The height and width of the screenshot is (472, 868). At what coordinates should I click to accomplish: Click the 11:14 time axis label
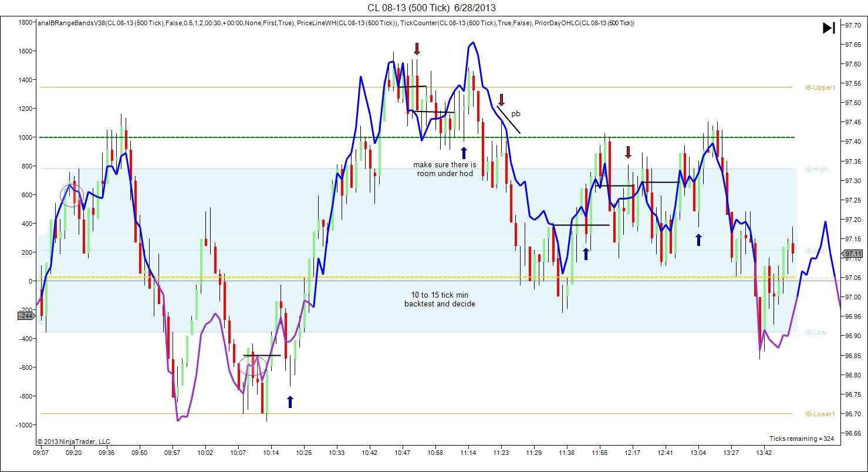[468, 453]
